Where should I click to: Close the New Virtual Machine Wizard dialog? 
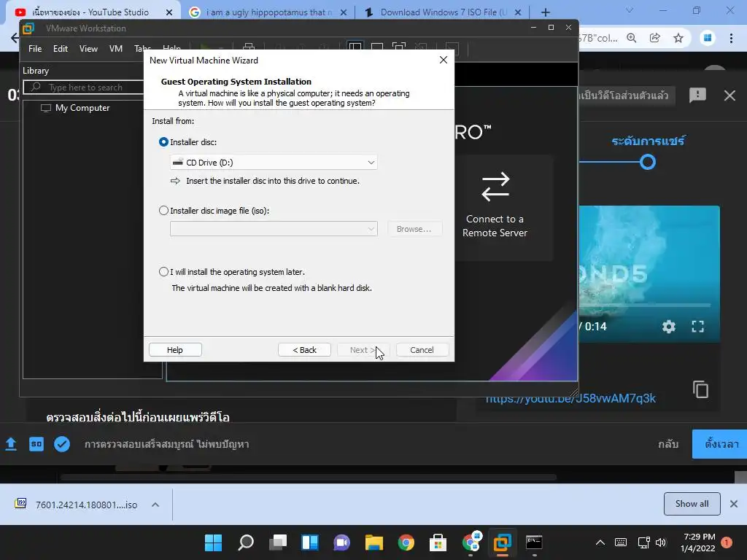(x=443, y=60)
